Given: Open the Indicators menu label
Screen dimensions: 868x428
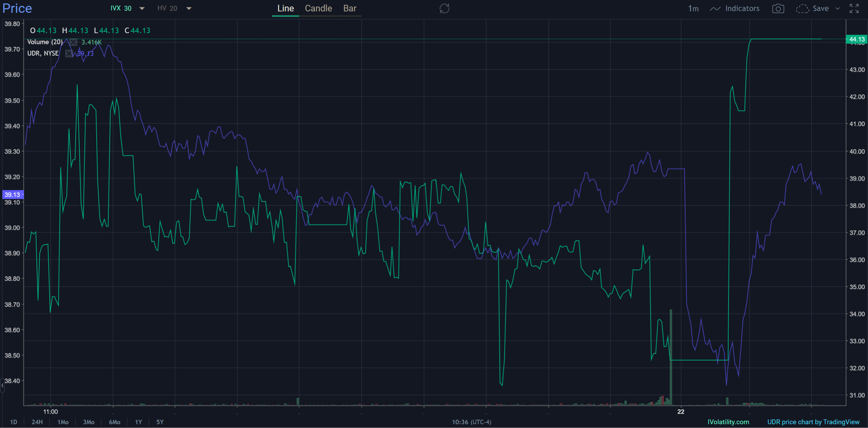Looking at the screenshot, I should (x=742, y=9).
